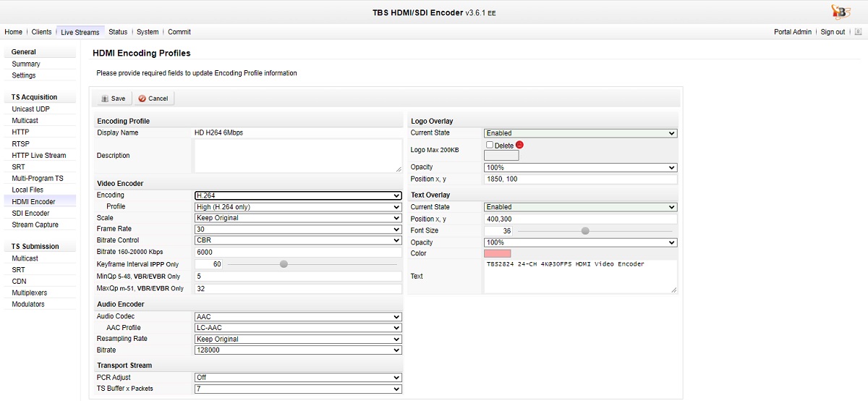Expand the Bitrate Control dropdown
The height and width of the screenshot is (401, 868).
coord(298,240)
